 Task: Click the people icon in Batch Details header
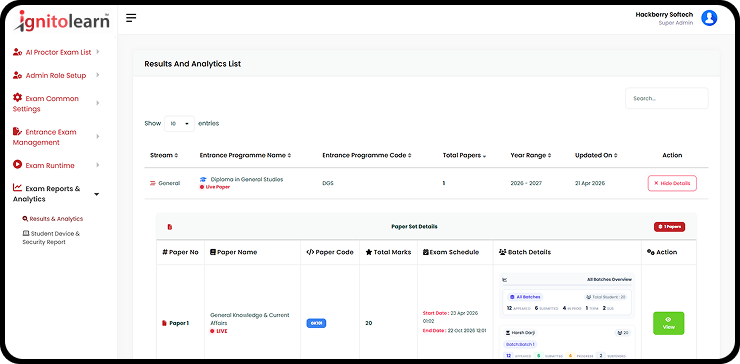[503, 252]
